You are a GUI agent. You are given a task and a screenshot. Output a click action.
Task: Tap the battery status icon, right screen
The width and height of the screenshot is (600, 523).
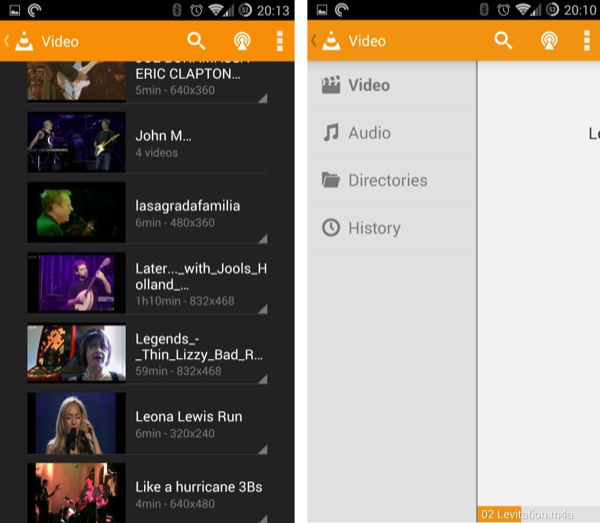[552, 10]
